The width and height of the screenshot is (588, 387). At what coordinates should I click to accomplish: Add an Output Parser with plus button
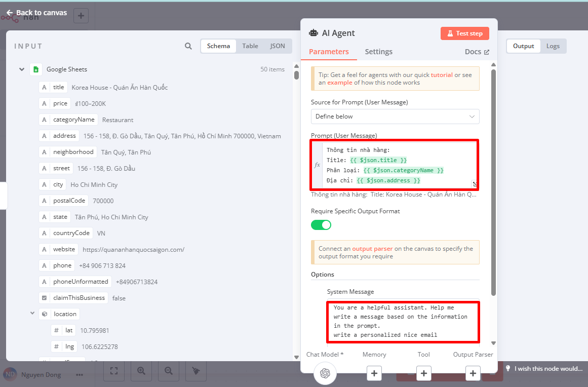pos(473,373)
